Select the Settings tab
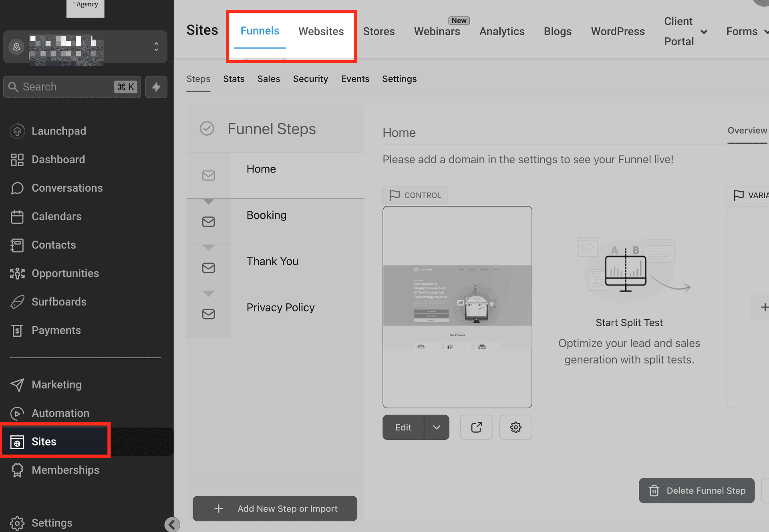769x532 pixels. pos(399,78)
